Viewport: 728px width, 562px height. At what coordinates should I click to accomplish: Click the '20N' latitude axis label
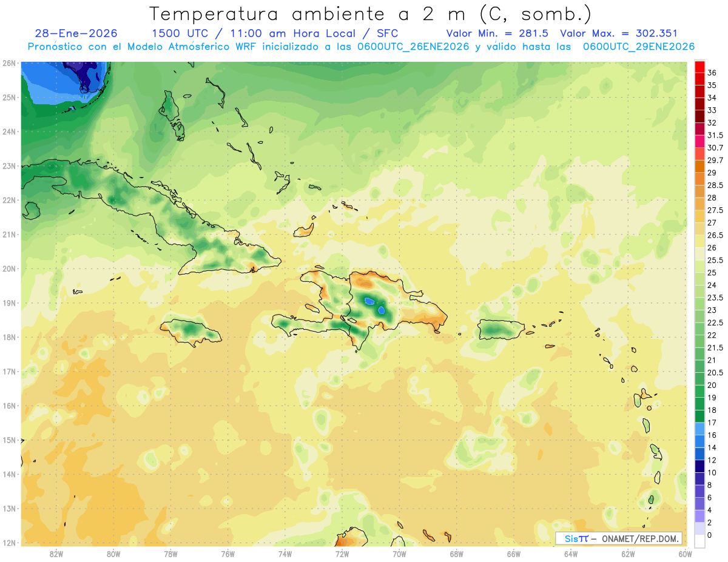click(9, 269)
